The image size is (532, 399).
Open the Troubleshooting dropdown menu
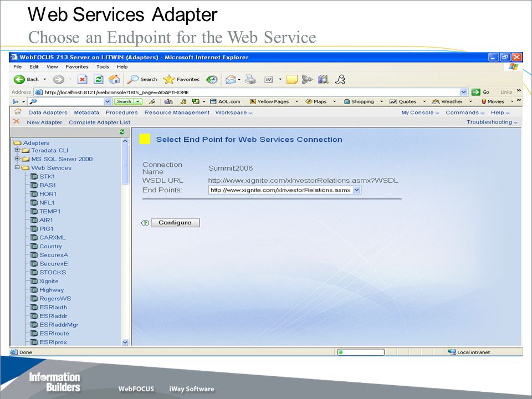(492, 122)
